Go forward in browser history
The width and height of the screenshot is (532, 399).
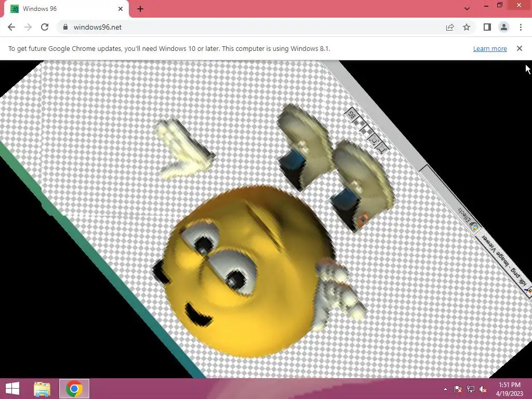(28, 27)
